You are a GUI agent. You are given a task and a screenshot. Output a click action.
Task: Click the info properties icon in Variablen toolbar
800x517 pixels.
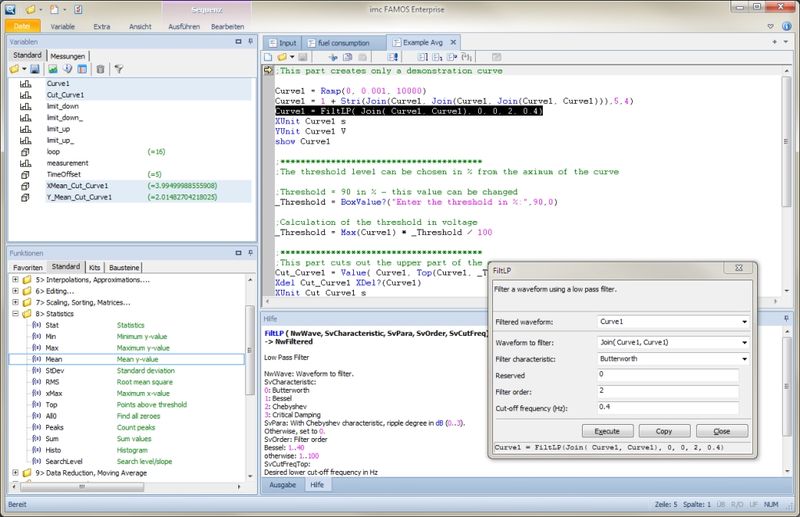(67, 69)
